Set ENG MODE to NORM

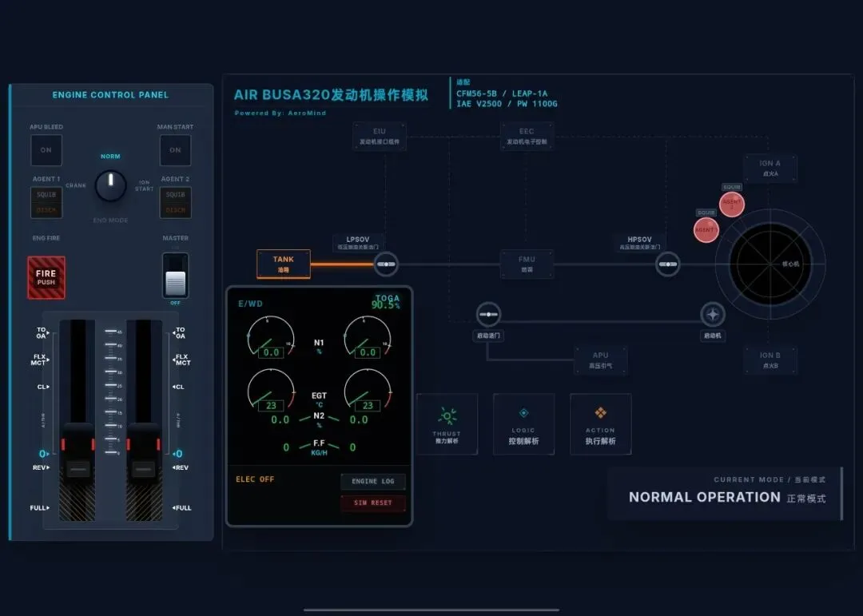[110, 157]
